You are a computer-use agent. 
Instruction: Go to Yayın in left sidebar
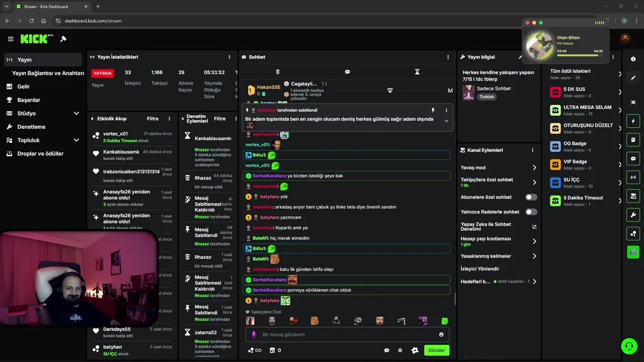(43, 60)
